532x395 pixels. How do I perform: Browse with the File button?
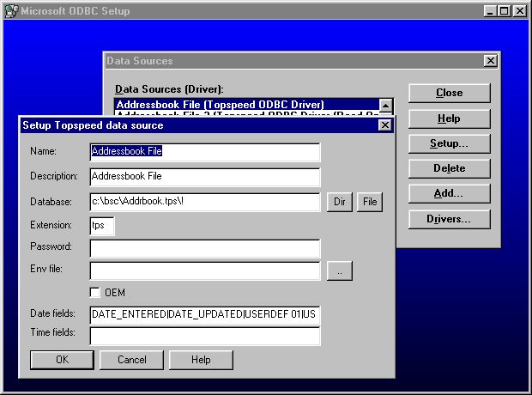pos(370,202)
